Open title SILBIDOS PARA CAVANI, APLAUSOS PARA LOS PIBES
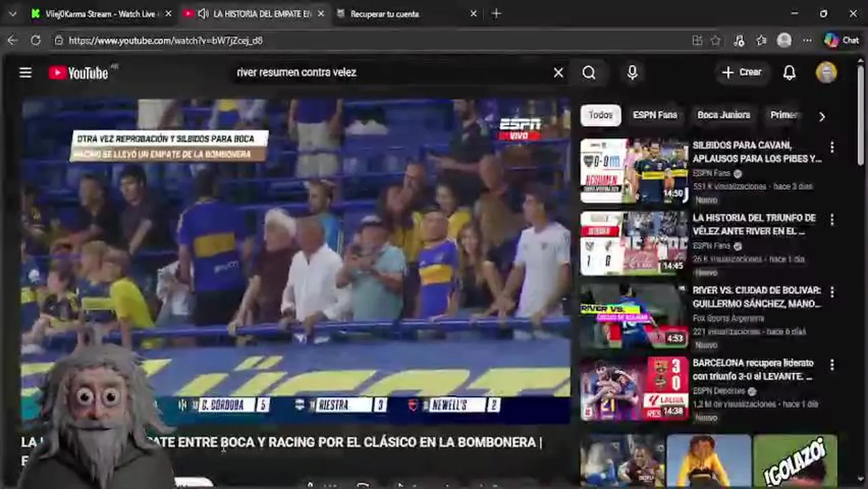Viewport: 868px width, 489px height. (757, 151)
